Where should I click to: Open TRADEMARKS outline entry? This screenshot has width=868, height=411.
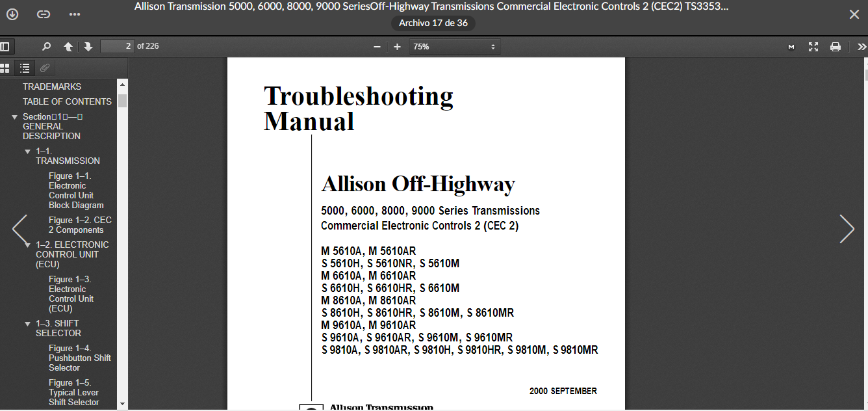pos(52,86)
